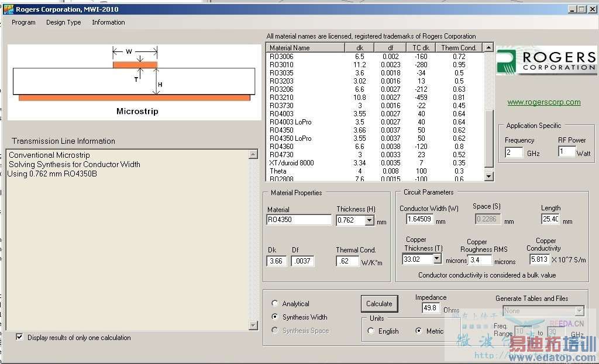Screen dimensions: 599x364
Task: Select RO3035 in material list
Action: tap(281, 73)
